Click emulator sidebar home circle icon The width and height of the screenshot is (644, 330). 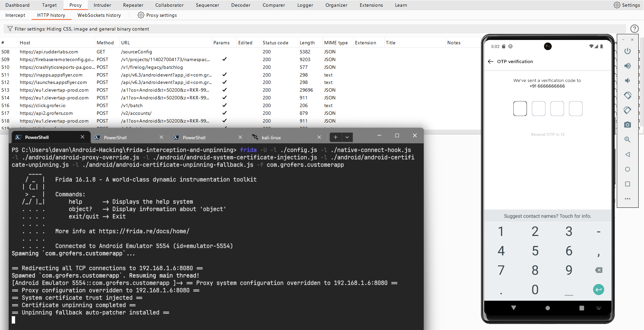pyautogui.click(x=627, y=169)
